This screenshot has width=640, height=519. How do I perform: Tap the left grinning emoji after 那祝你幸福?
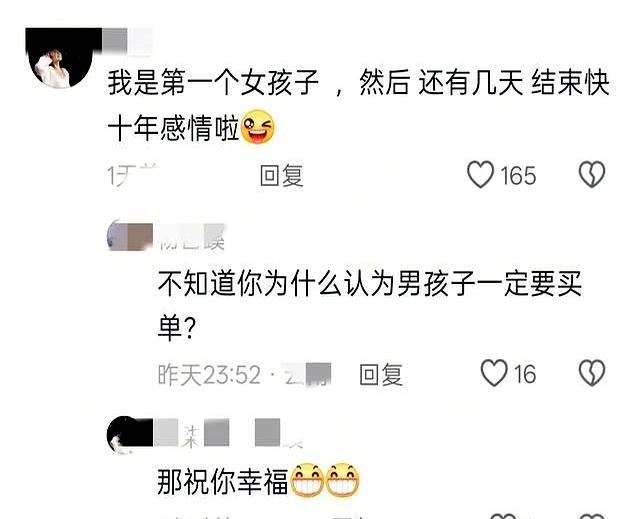coord(307,480)
